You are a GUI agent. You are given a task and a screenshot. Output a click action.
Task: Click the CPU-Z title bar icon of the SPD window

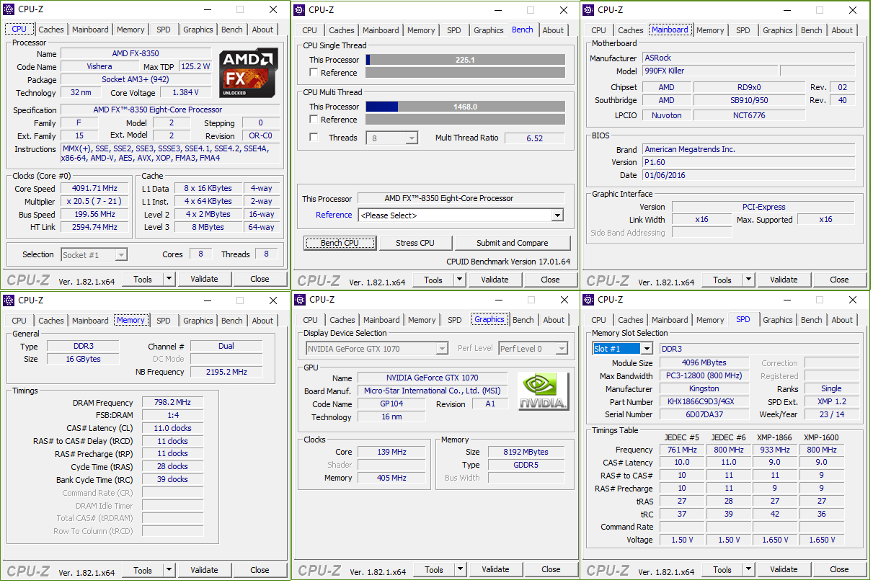pos(588,300)
